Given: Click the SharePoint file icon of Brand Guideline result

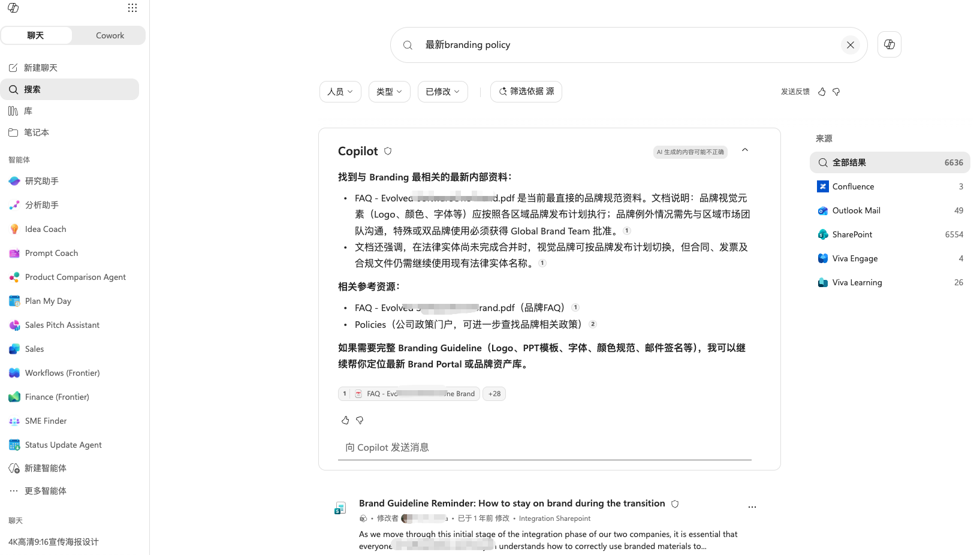Looking at the screenshot, I should 340,508.
